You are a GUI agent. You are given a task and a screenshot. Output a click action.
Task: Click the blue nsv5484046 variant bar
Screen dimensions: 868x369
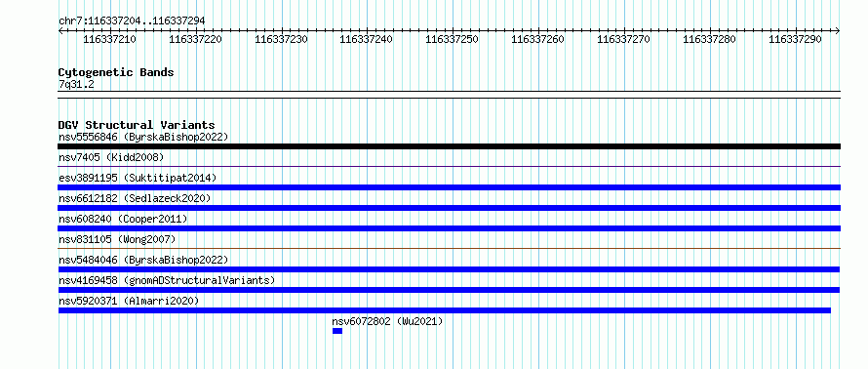click(449, 269)
